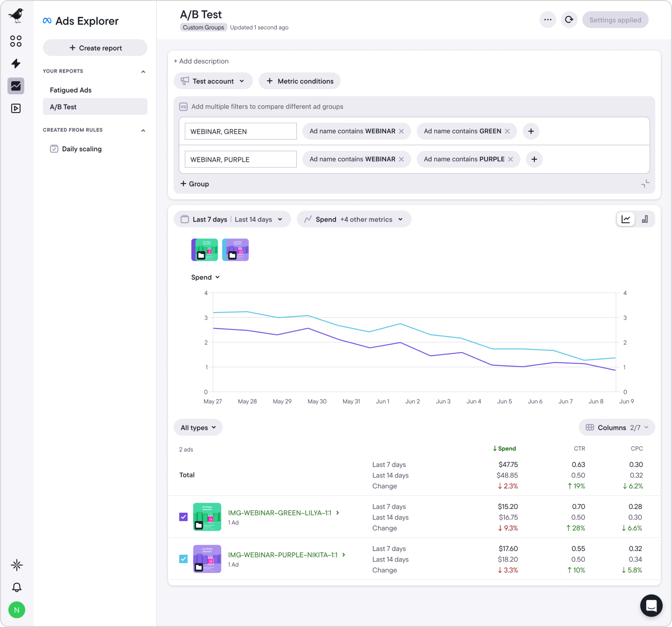
Task: Open the Daily scaling rule report
Action: tap(81, 149)
